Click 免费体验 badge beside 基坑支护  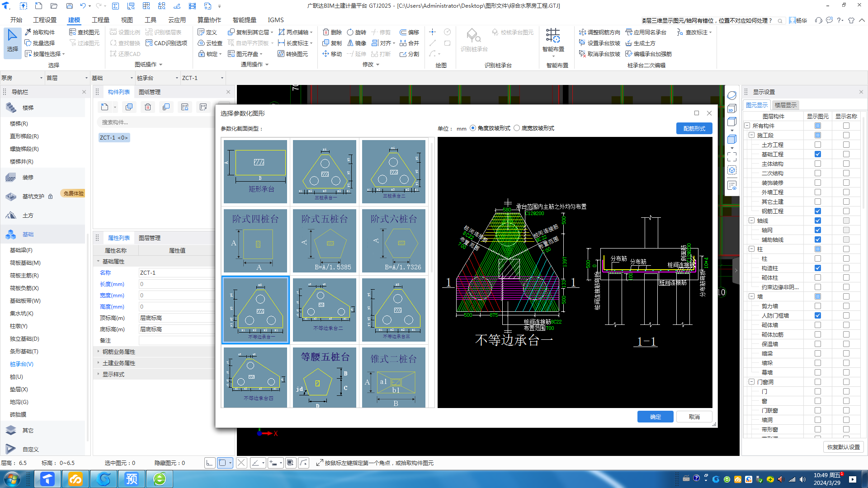point(73,193)
